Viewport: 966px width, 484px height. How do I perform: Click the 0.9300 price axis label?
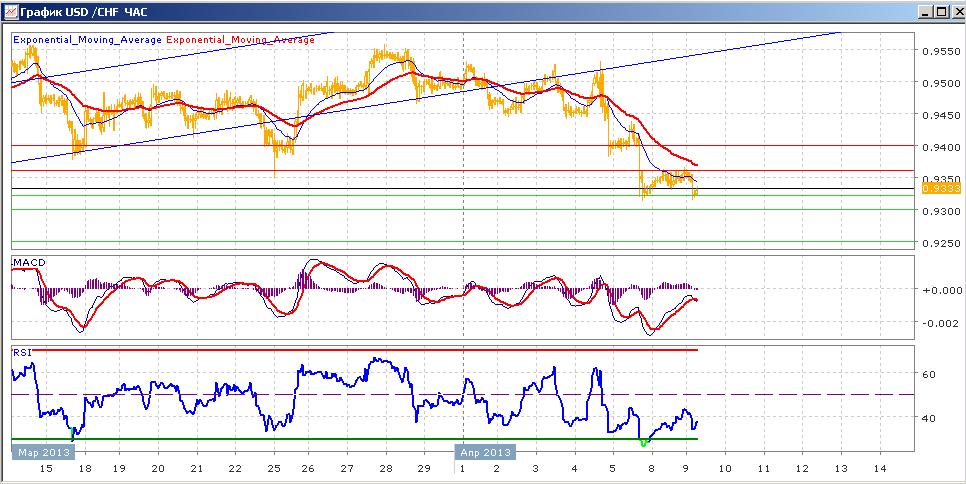(x=940, y=211)
